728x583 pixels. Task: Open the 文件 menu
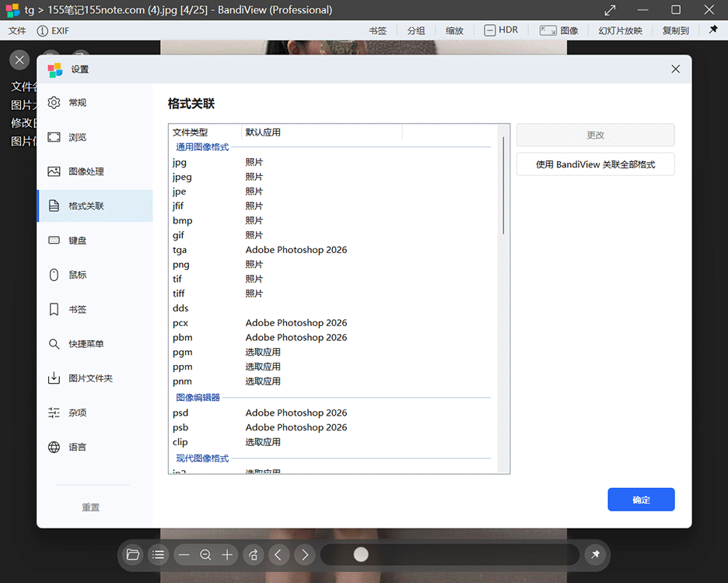17,30
